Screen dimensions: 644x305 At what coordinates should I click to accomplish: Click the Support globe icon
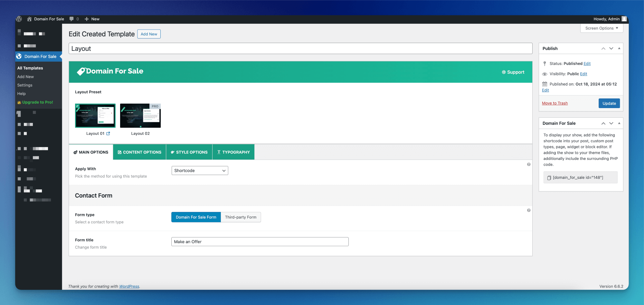point(504,72)
